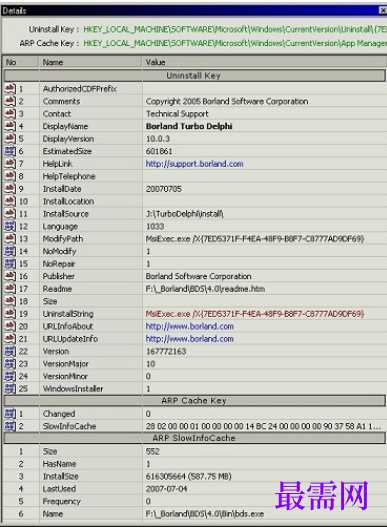Viewport: 387px width, 527px height.
Task: Select the Copyright 2005 Borland comment value
Action: coord(227,101)
